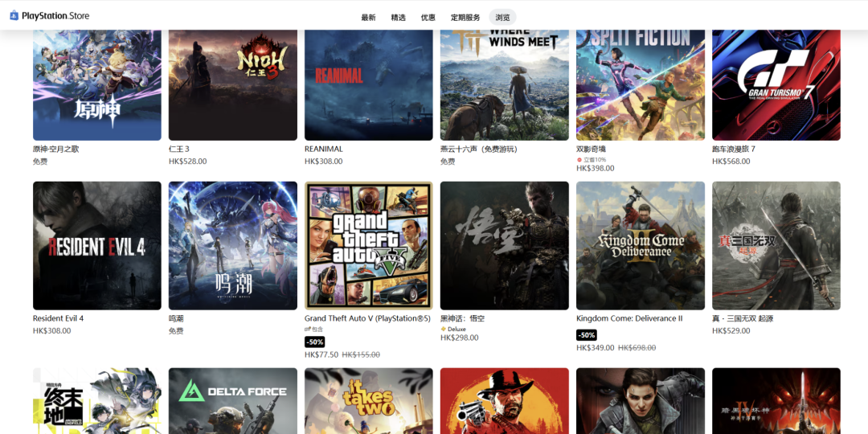This screenshot has height=434, width=868.
Task: Open the REANIMAL title link
Action: click(324, 149)
